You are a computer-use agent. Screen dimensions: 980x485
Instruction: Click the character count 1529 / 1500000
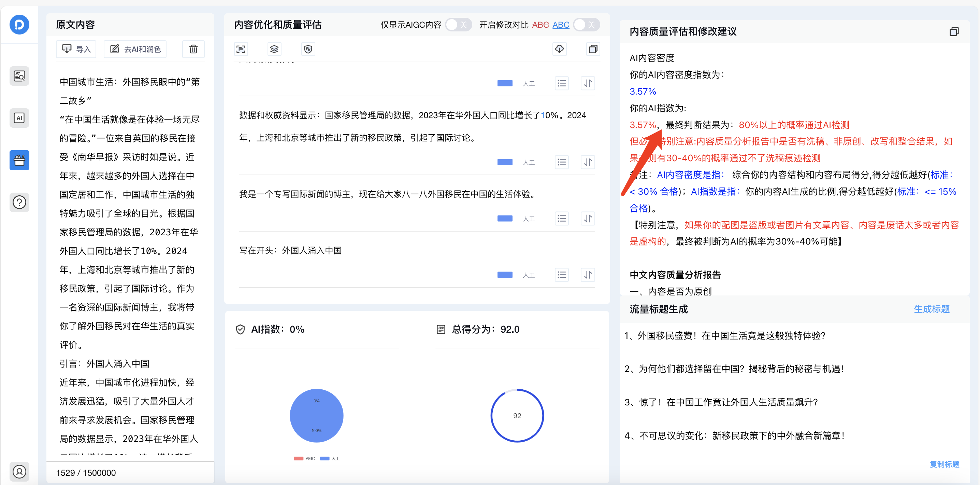click(x=86, y=473)
